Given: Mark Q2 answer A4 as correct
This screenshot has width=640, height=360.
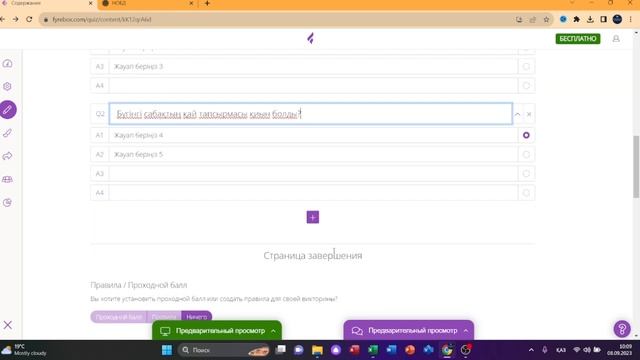Looking at the screenshot, I should [526, 193].
